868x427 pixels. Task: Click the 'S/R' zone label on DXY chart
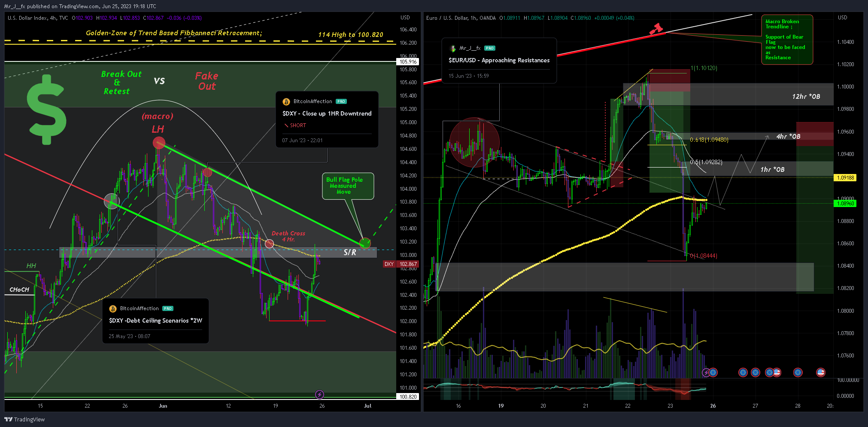pyautogui.click(x=350, y=253)
